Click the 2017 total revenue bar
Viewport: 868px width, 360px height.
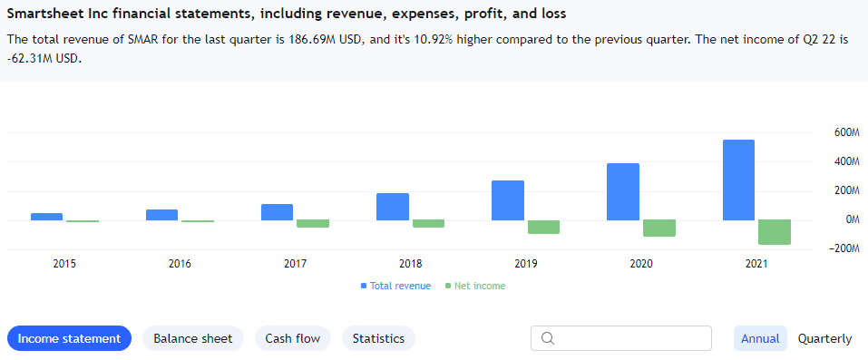click(x=277, y=212)
